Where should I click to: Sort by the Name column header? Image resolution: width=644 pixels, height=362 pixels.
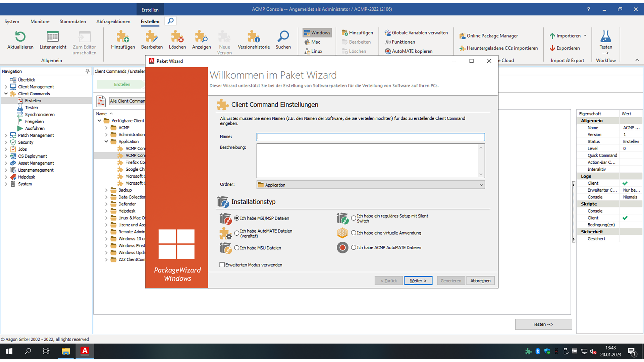click(x=101, y=114)
